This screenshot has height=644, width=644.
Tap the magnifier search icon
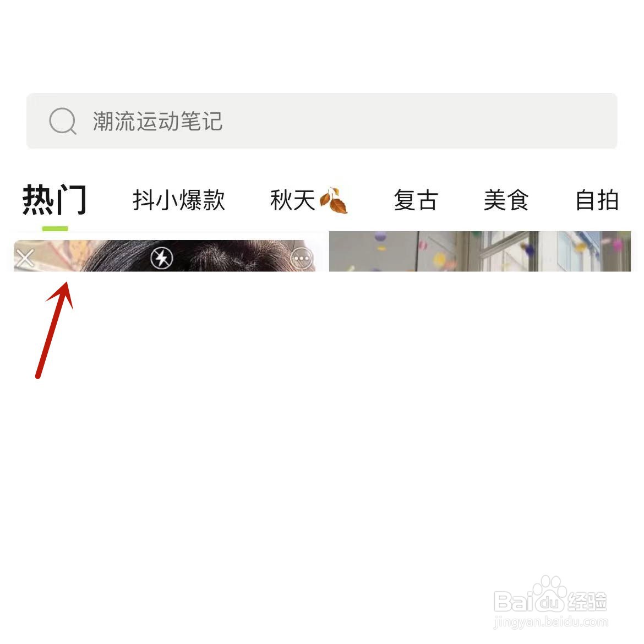click(62, 121)
